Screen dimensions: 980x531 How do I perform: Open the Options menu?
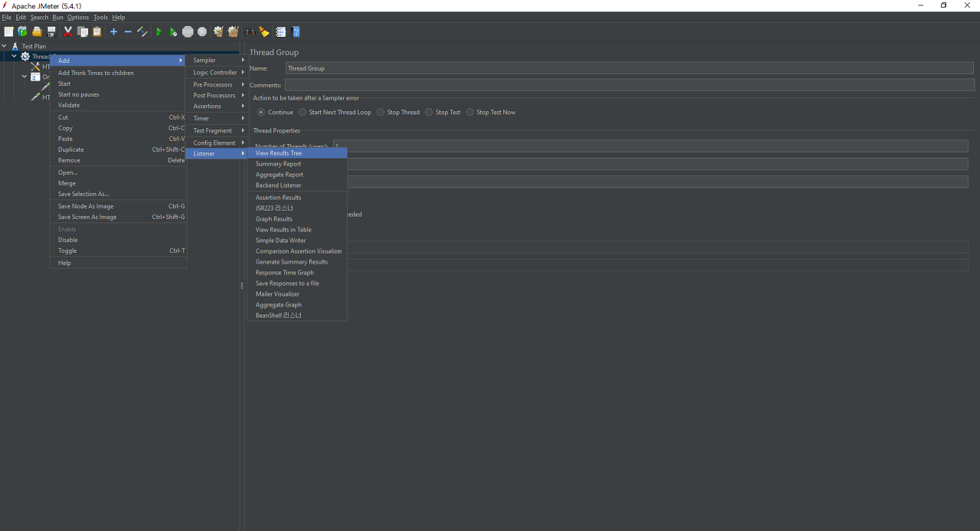78,17
